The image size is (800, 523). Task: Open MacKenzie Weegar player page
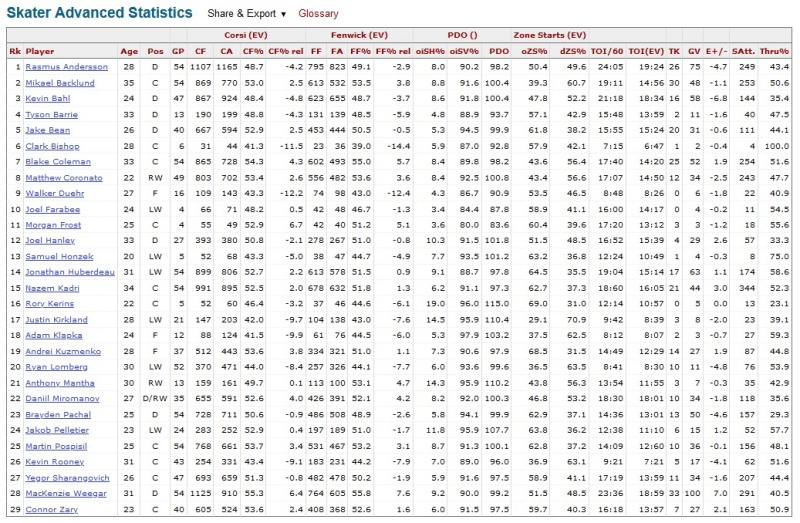click(x=66, y=493)
